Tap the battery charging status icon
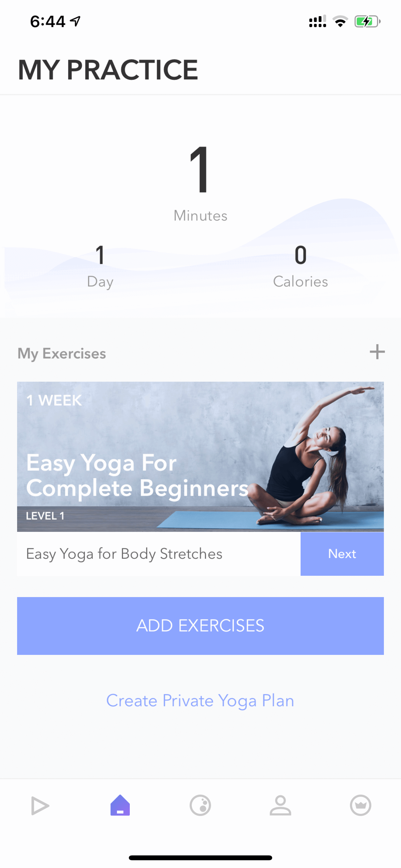Screen dimensions: 401x868 [367, 22]
